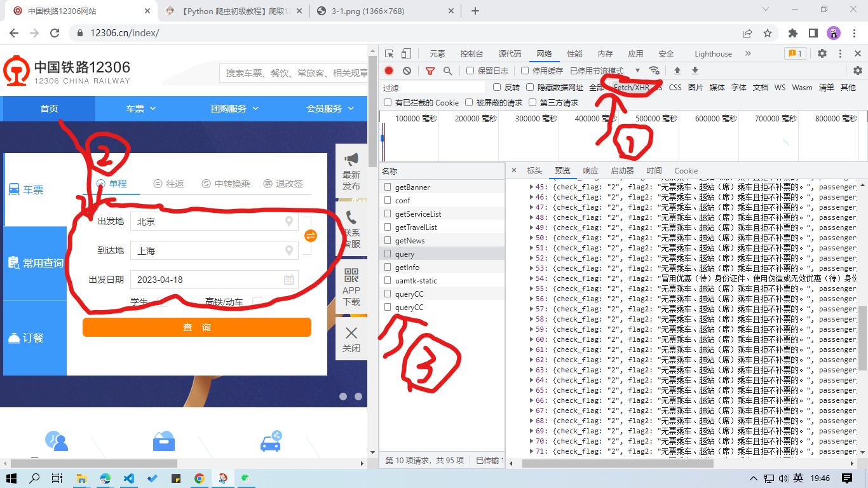Export HAR using the download arrow
This screenshot has width=868, height=488.
point(695,71)
